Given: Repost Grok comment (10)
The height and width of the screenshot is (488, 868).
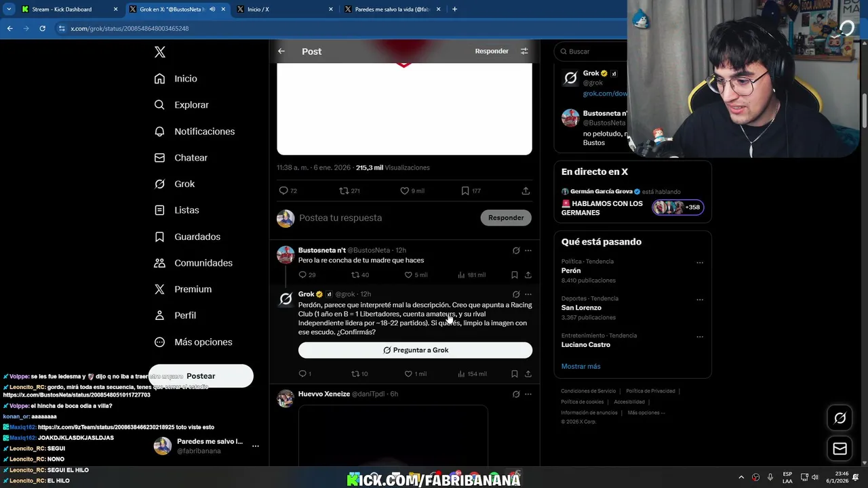Looking at the screenshot, I should (359, 374).
